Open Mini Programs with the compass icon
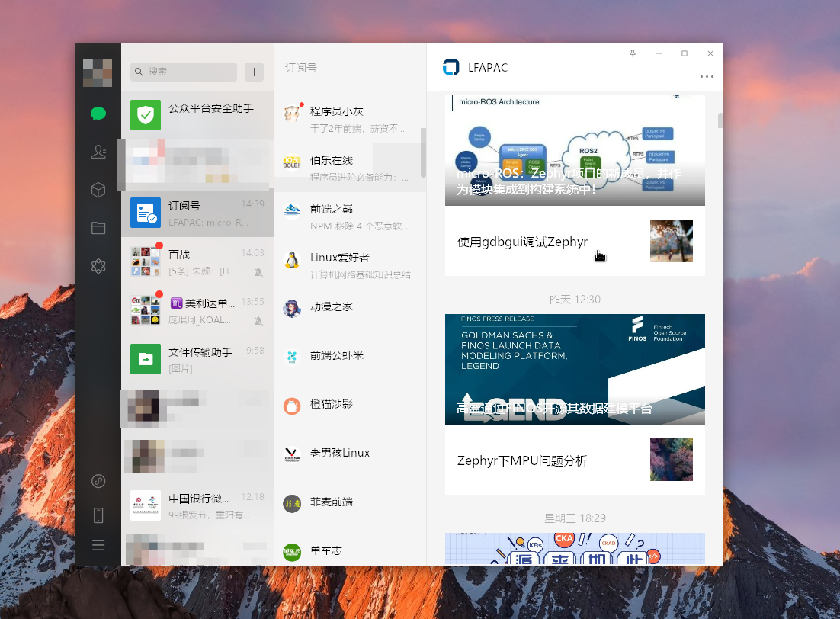The height and width of the screenshot is (619, 840). pyautogui.click(x=98, y=481)
